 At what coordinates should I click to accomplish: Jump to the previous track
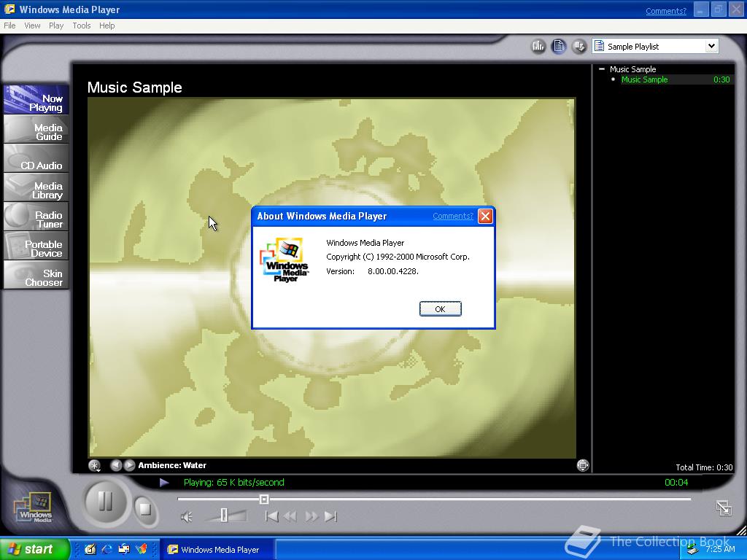[271, 517]
